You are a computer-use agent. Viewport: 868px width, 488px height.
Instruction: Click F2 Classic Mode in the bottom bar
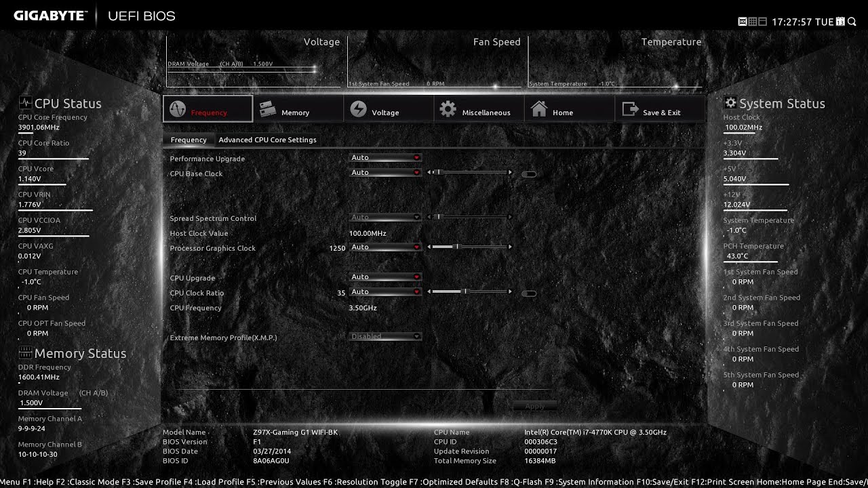pyautogui.click(x=89, y=482)
